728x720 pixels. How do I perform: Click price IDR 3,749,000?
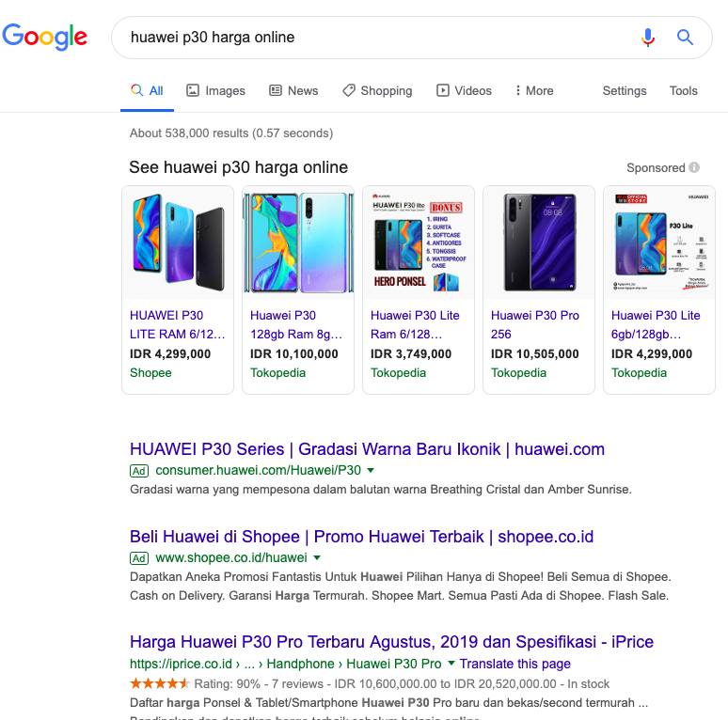coord(411,354)
